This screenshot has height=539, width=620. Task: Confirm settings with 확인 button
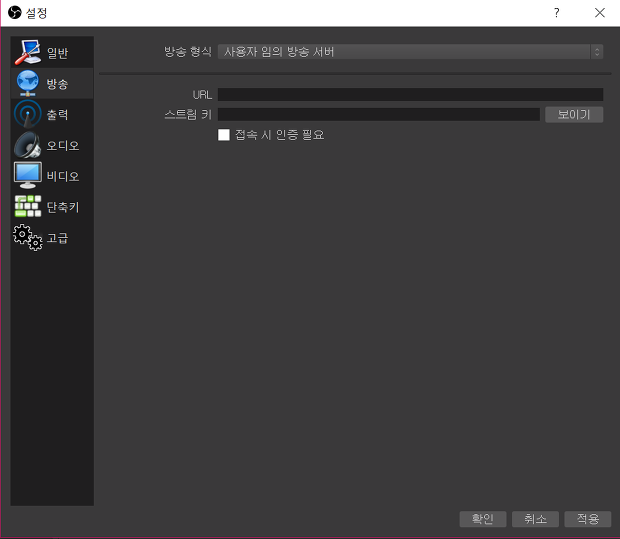pos(483,519)
